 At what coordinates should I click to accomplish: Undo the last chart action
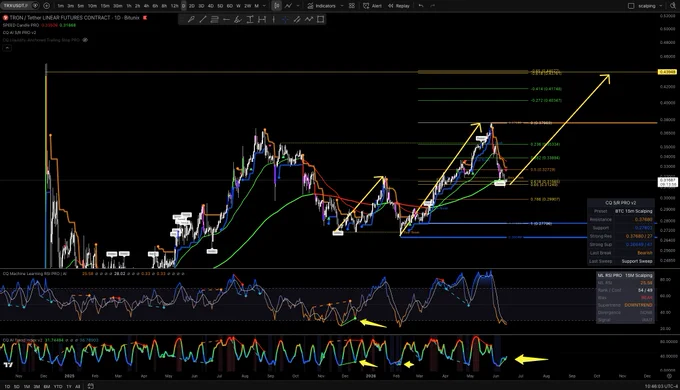coord(421,6)
